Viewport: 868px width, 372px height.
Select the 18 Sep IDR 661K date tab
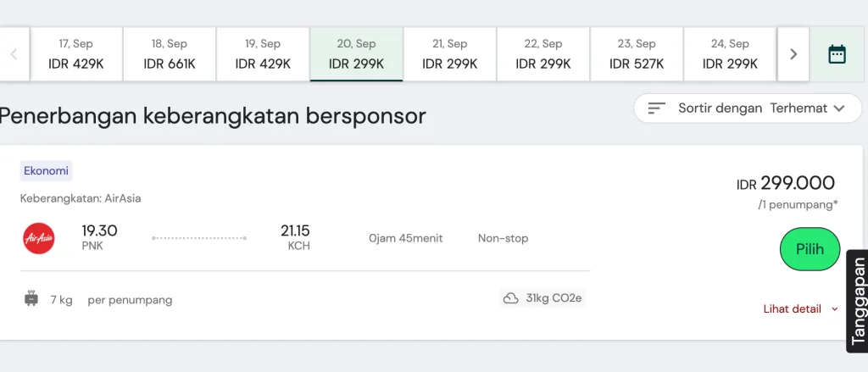pyautogui.click(x=170, y=54)
